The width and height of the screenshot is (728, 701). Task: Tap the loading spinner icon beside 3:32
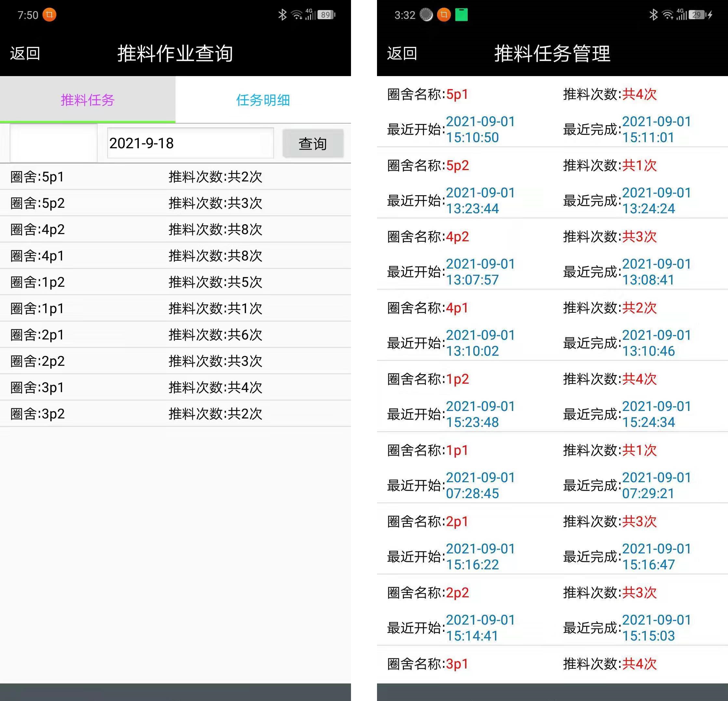click(x=426, y=15)
